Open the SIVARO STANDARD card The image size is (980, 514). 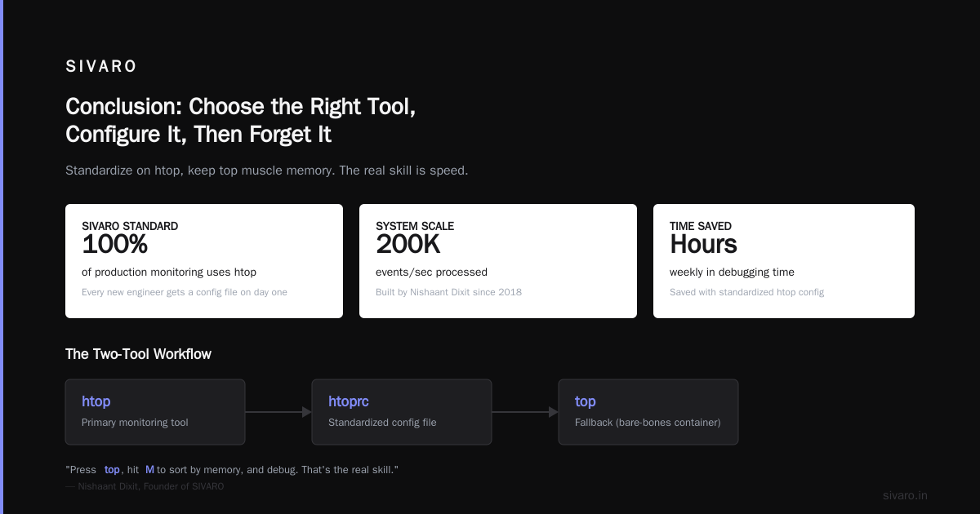point(204,261)
